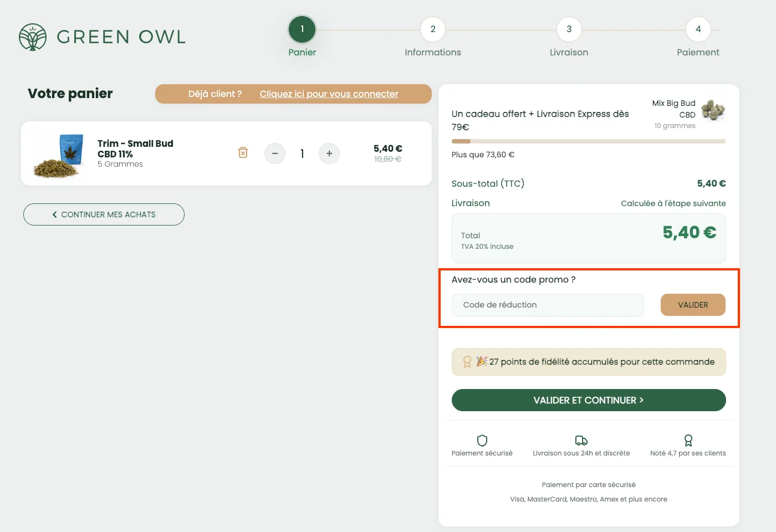Click 'TVA 20% incluse' text
Image resolution: width=776 pixels, height=532 pixels.
tap(487, 247)
